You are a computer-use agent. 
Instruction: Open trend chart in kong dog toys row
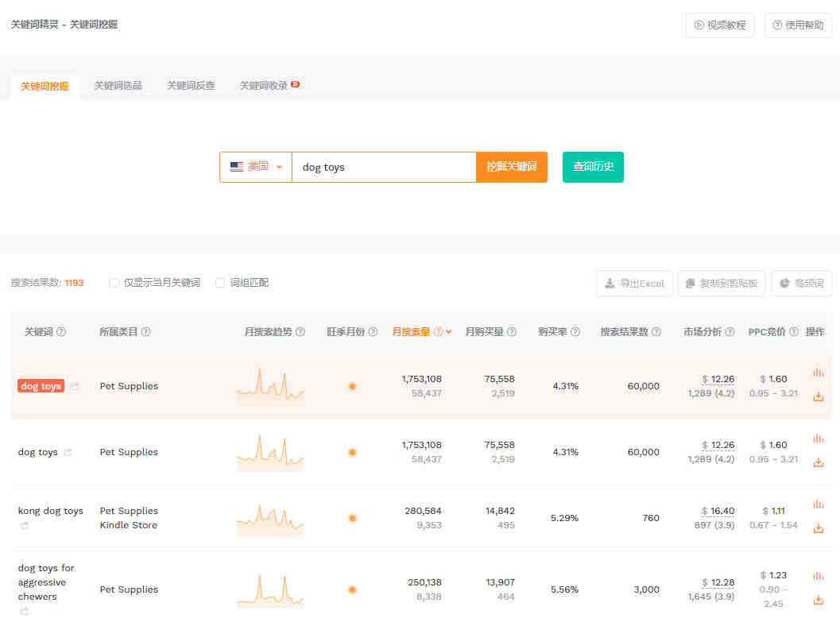pyautogui.click(x=270, y=519)
